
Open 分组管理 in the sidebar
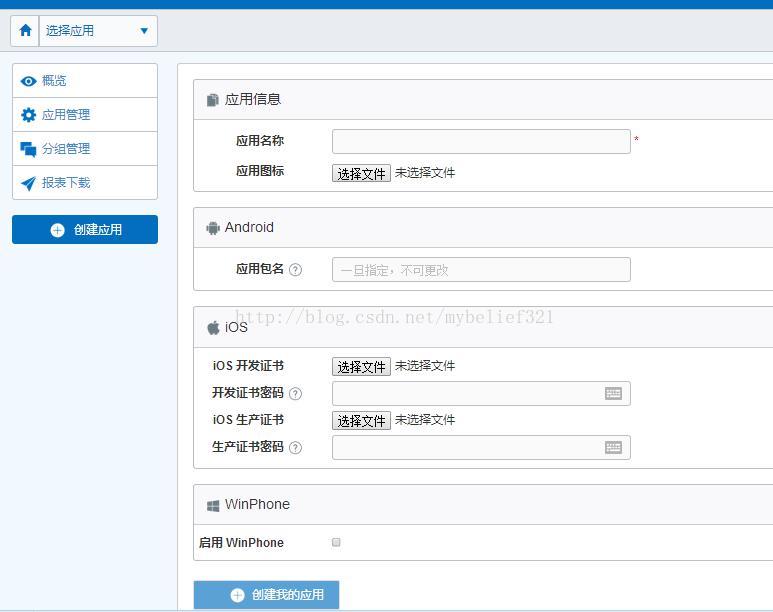tap(85, 148)
